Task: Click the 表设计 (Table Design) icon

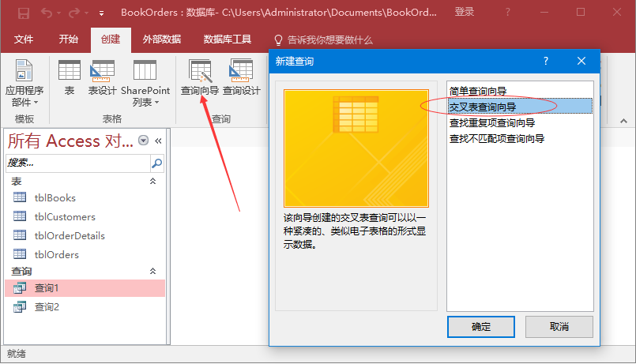Action: tap(102, 77)
